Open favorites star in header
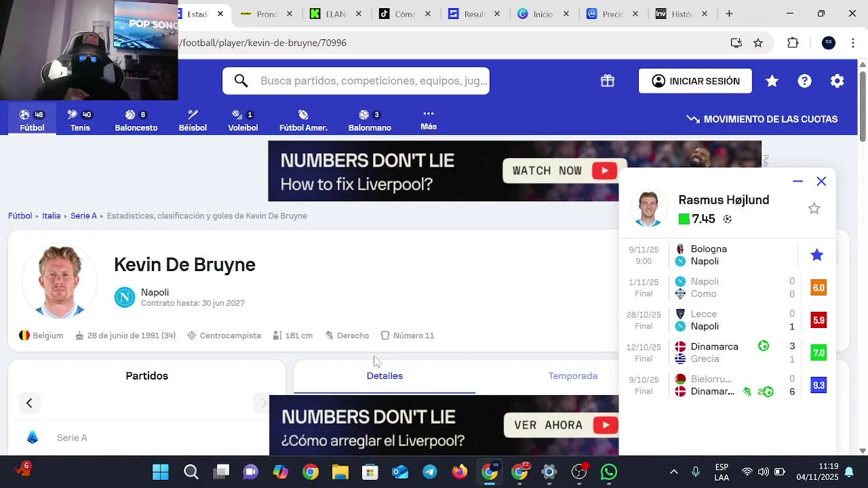Viewport: 868px width, 488px height. (x=772, y=81)
